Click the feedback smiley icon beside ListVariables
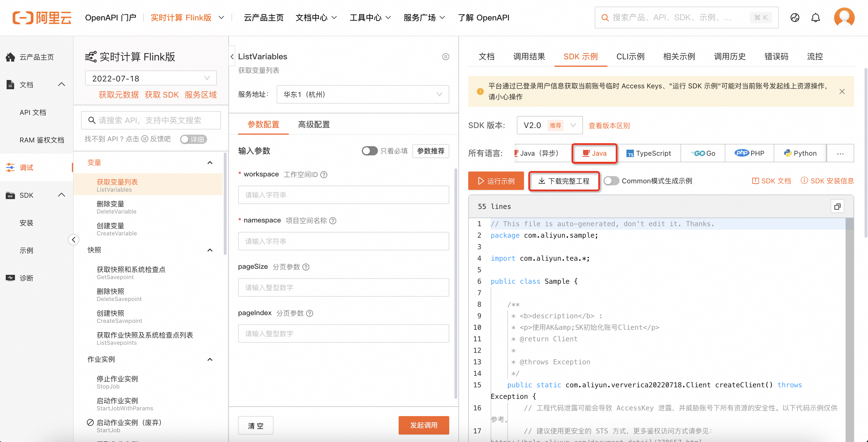 click(446, 57)
